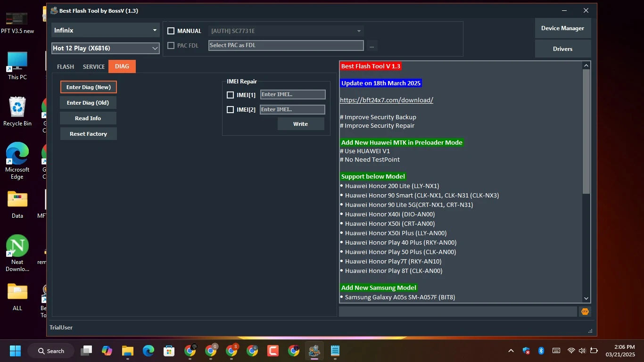Show hidden system tray icons
Image resolution: width=644 pixels, height=362 pixels.
click(x=511, y=351)
